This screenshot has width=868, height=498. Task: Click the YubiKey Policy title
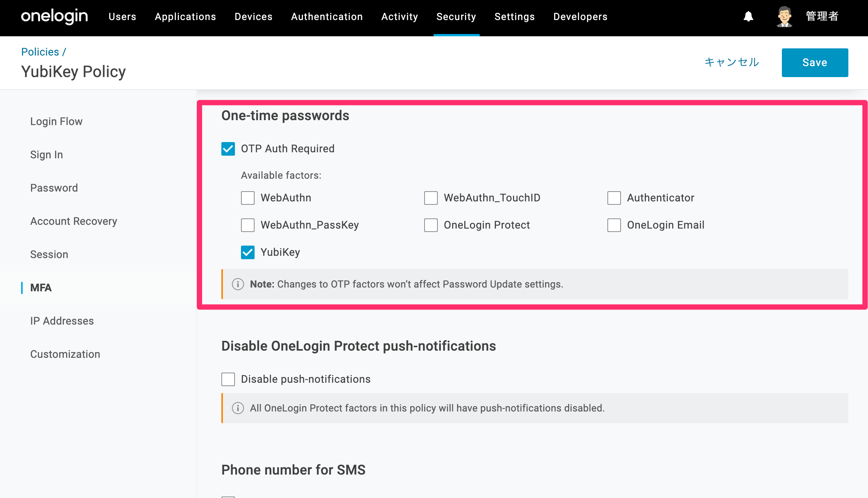click(73, 72)
